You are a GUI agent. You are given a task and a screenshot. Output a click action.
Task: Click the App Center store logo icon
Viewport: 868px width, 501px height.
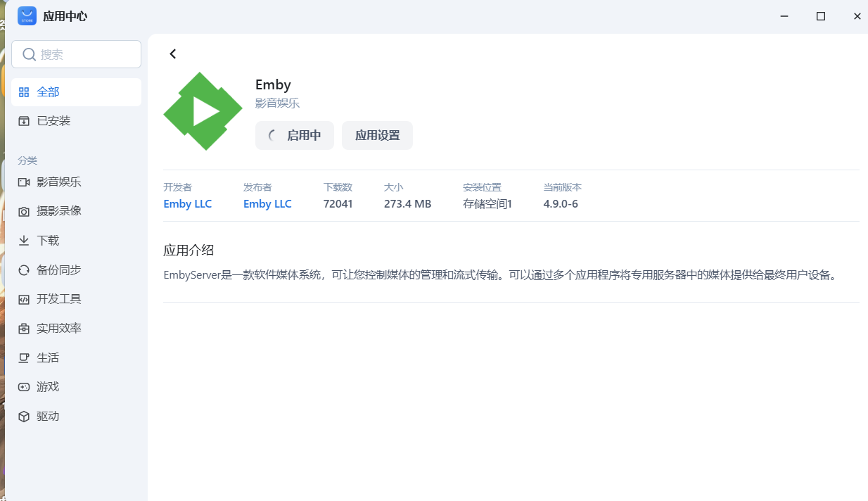(x=27, y=16)
